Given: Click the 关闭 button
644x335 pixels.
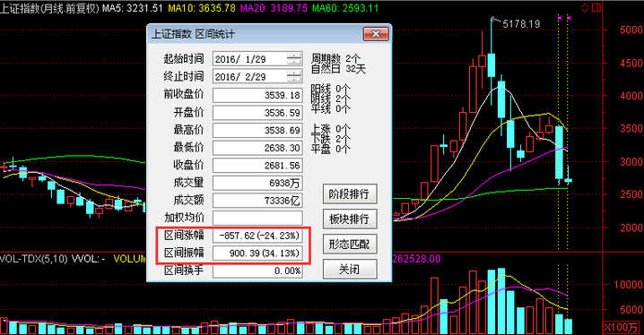Looking at the screenshot, I should point(350,270).
